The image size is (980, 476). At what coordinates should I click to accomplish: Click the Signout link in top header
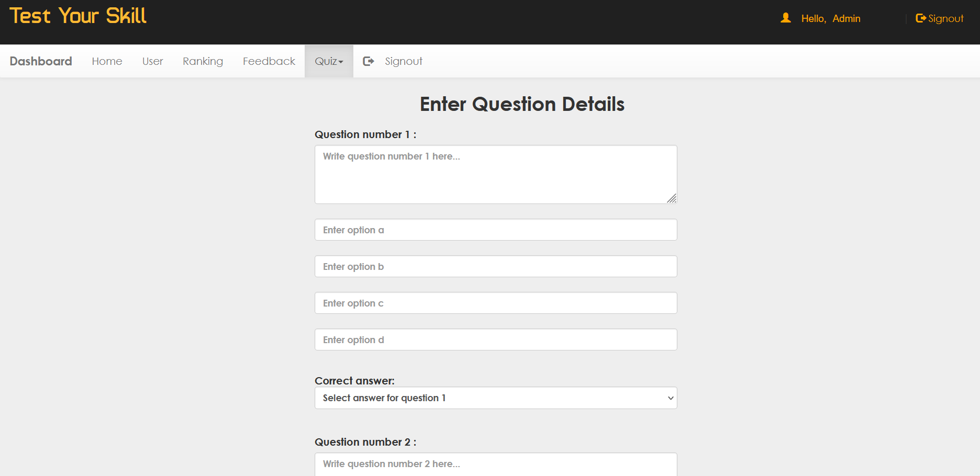pos(945,18)
